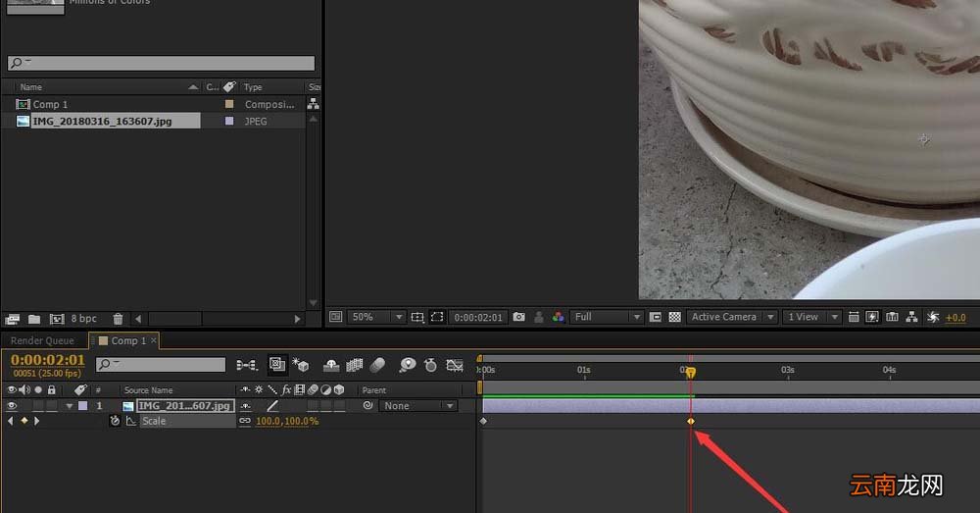This screenshot has width=980, height=513.
Task: Toggle mask and shape path visibility
Action: (437, 317)
